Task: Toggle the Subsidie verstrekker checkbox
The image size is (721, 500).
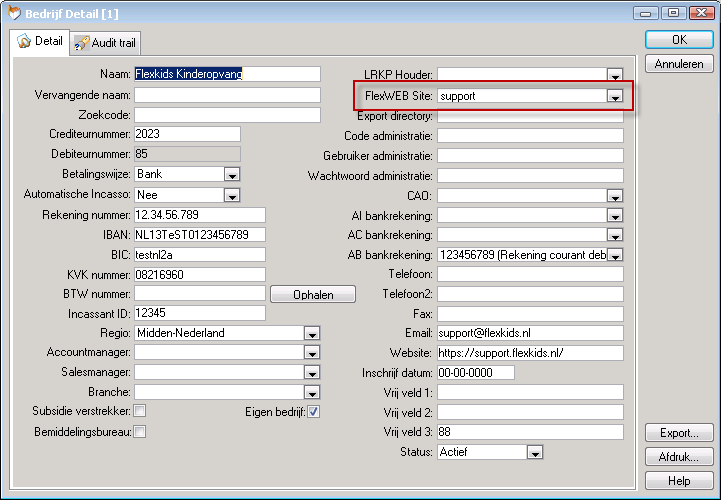Action: pos(140,411)
